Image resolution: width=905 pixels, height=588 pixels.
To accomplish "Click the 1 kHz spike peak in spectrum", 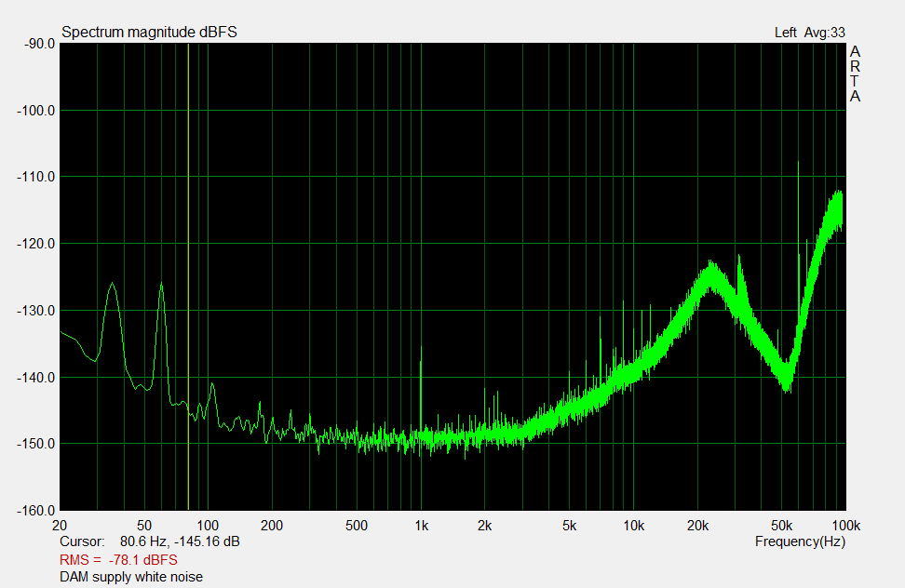I will (421, 348).
